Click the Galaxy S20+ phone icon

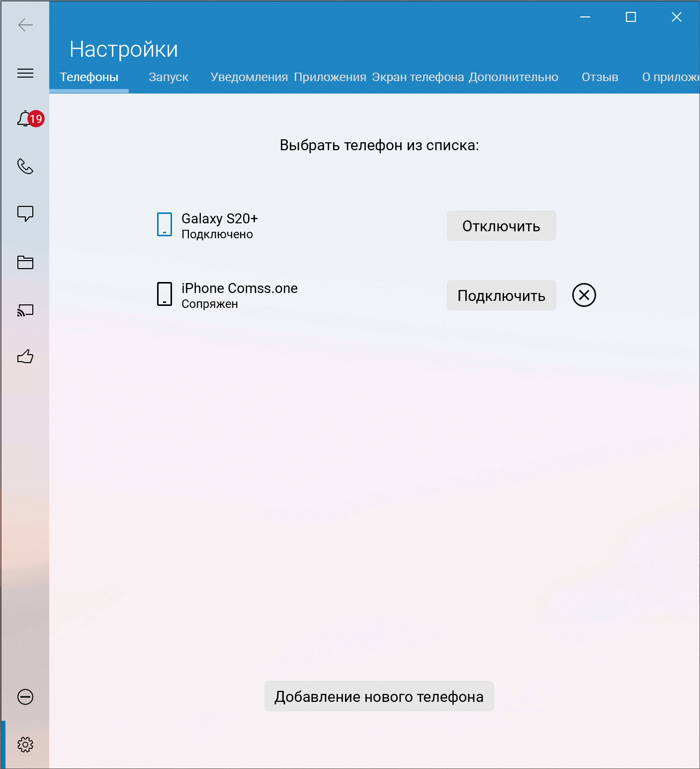pyautogui.click(x=165, y=224)
